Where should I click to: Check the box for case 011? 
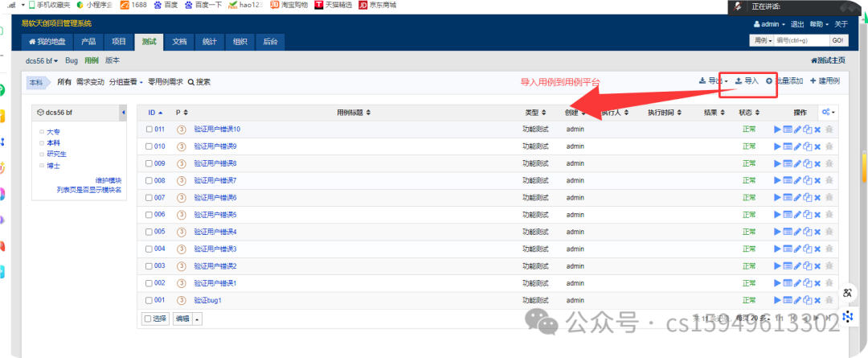(149, 130)
